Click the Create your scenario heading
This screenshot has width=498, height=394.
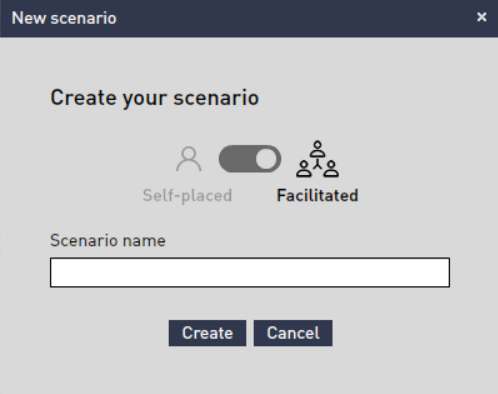click(x=155, y=98)
